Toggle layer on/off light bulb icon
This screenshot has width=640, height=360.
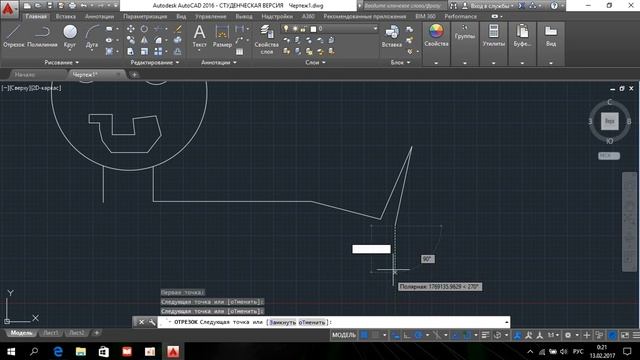(x=286, y=29)
